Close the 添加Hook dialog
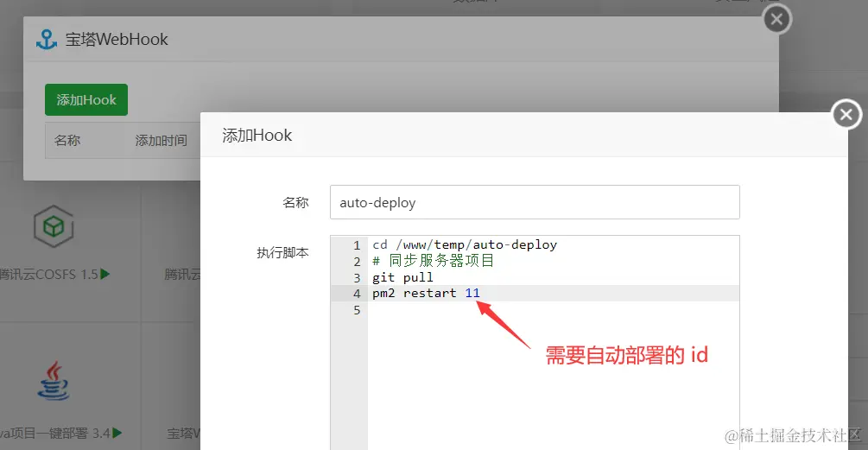 (846, 114)
